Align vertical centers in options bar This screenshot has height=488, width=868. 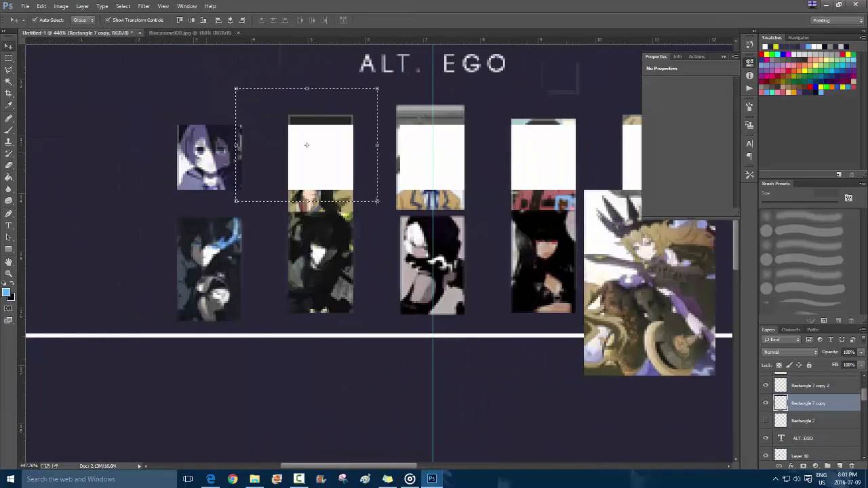point(191,20)
